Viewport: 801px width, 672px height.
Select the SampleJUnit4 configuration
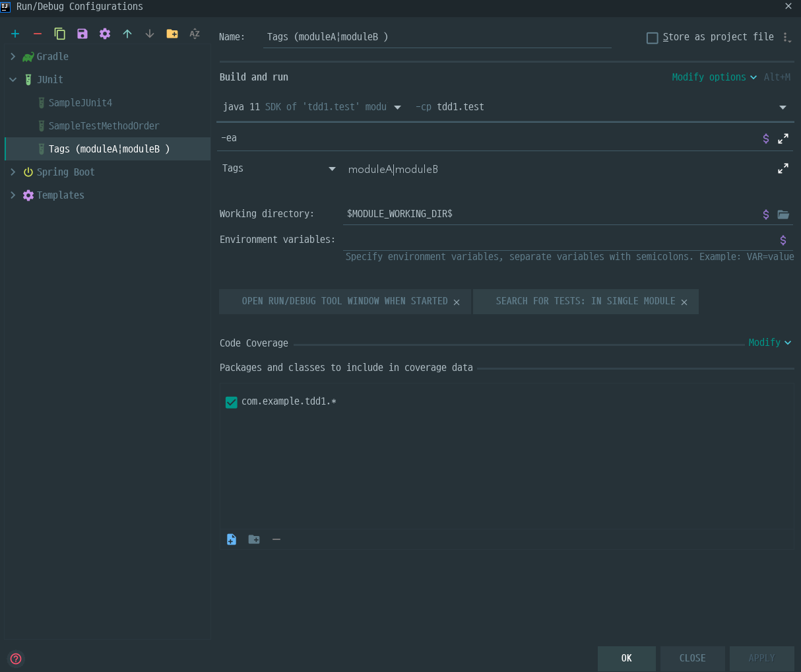tap(80, 103)
